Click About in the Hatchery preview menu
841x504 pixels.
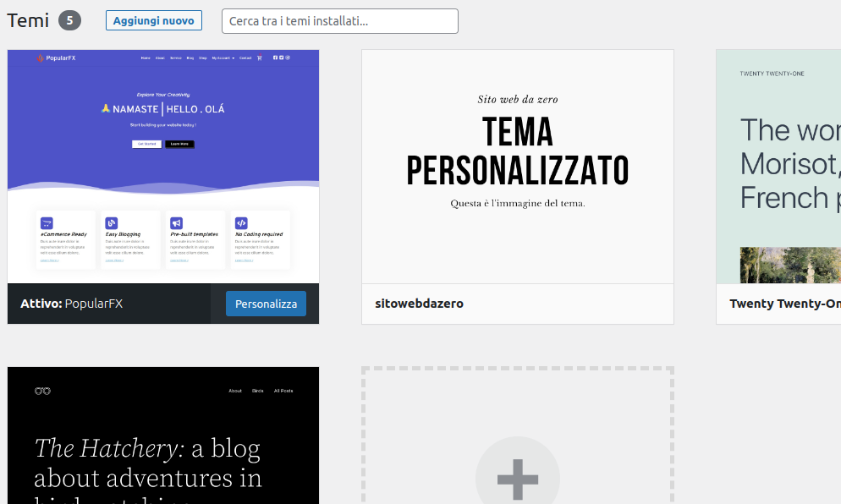(235, 391)
